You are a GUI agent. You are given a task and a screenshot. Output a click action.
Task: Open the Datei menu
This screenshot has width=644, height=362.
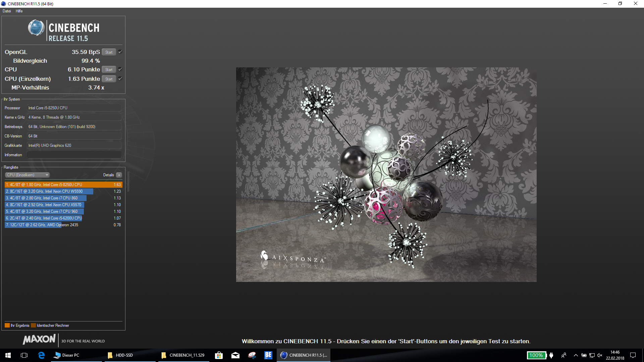(7, 11)
